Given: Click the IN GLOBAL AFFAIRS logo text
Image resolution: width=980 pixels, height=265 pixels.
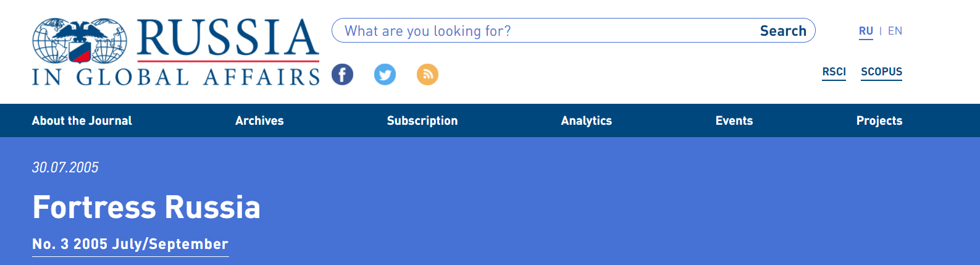Looking at the screenshot, I should (175, 77).
